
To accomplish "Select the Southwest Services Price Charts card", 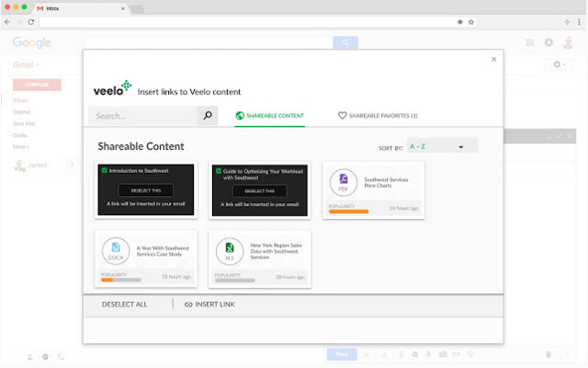I will [x=374, y=190].
